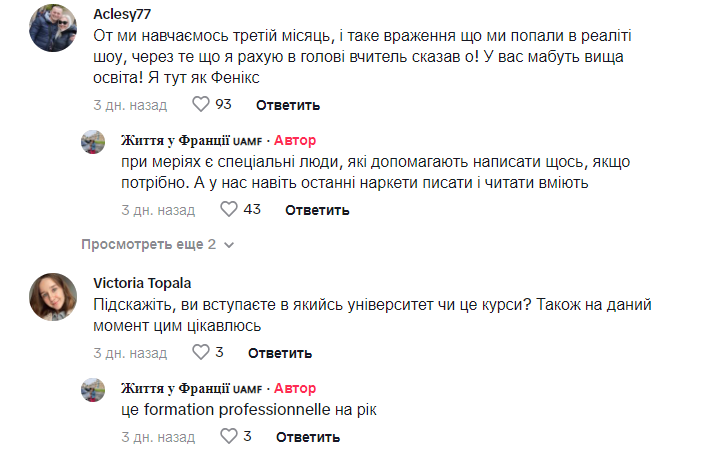Click the author's avatar in the first reply
This screenshot has height=449, width=709.
tap(93, 142)
